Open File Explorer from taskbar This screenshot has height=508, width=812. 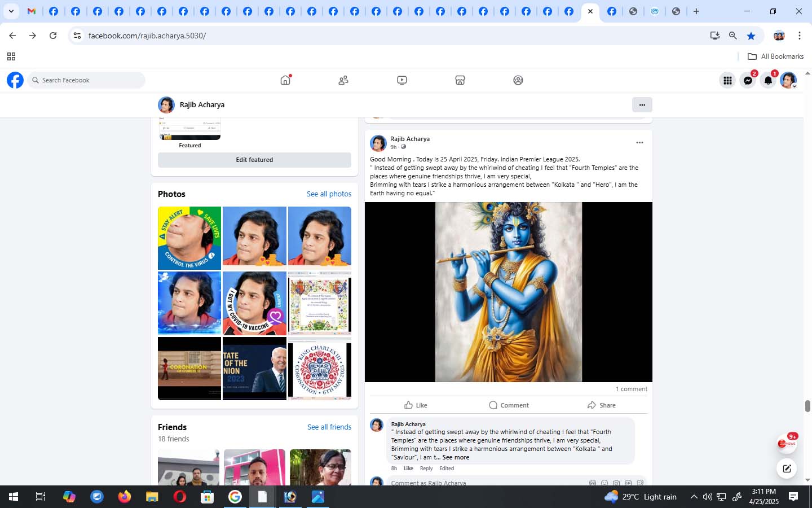[x=152, y=497]
